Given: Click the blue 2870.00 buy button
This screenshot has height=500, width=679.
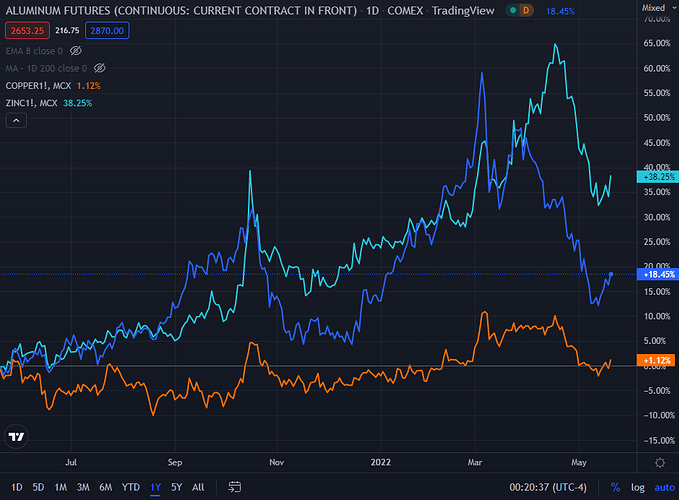Looking at the screenshot, I should [107, 30].
